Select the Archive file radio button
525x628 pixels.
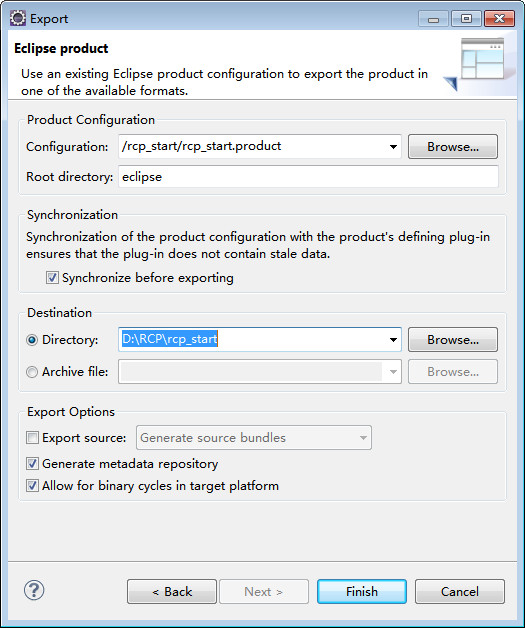(x=32, y=372)
